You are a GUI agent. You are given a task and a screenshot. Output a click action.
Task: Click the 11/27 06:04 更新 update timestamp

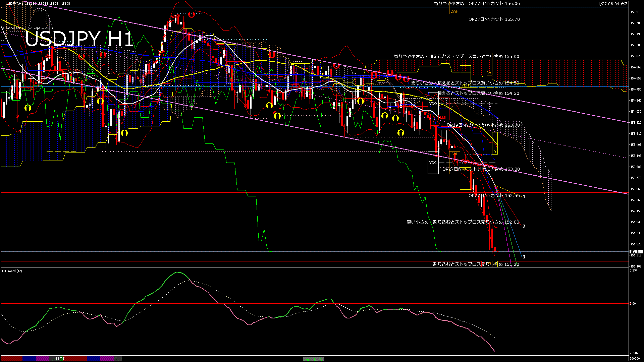(612, 4)
